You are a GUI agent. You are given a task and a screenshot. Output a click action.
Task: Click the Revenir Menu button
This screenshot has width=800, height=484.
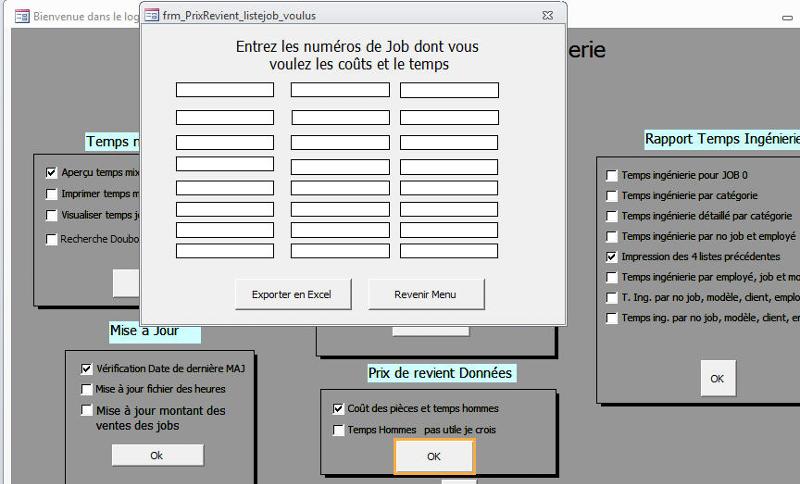[x=426, y=294]
